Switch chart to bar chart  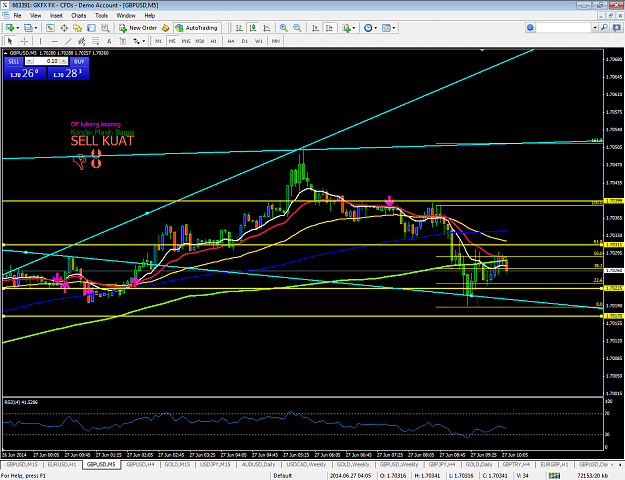pyautogui.click(x=239, y=28)
